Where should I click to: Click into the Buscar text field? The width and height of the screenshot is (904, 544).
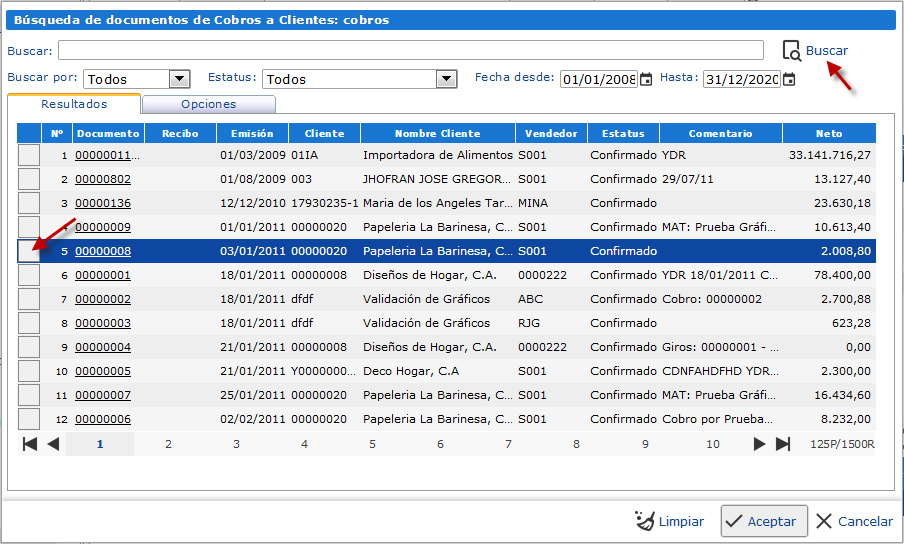click(410, 51)
